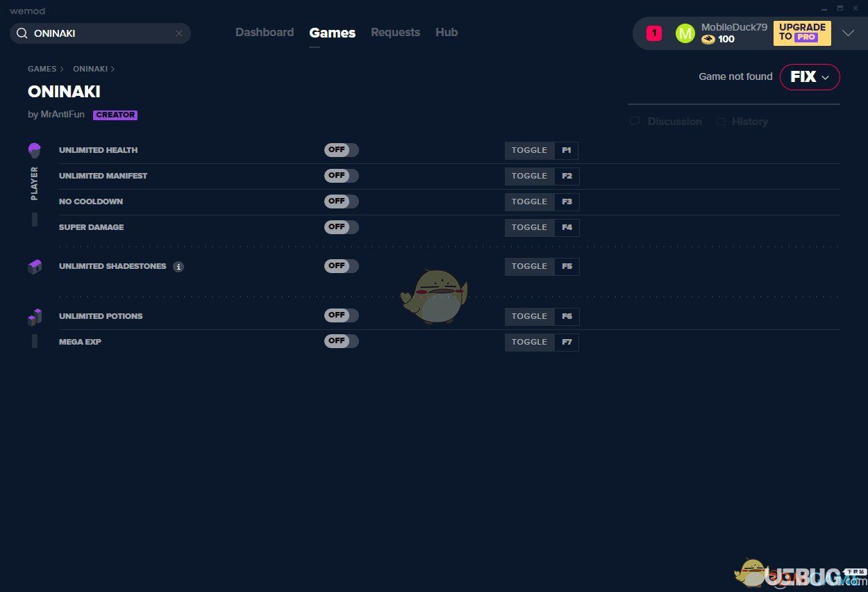This screenshot has height=592, width=868.
Task: Turn on No Cooldown
Action: pos(342,202)
